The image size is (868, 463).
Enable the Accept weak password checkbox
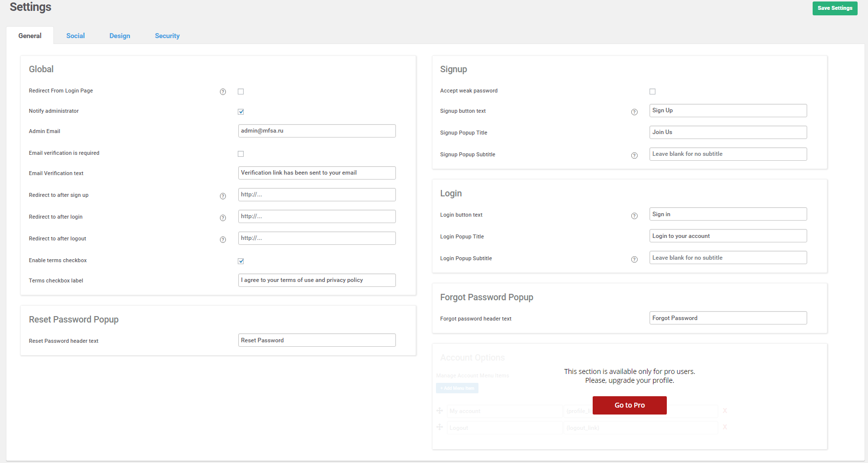coord(652,92)
